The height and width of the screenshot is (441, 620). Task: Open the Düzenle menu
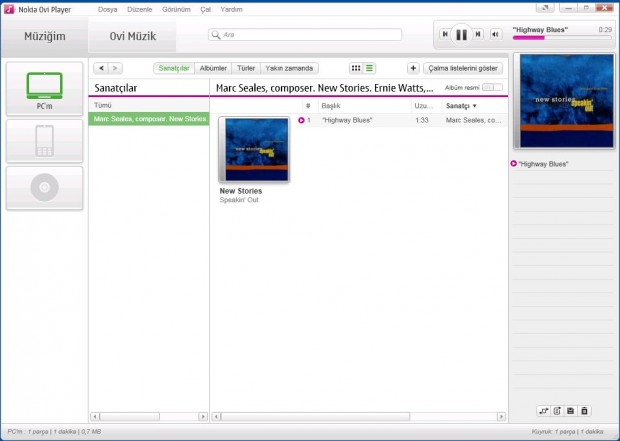pyautogui.click(x=140, y=9)
